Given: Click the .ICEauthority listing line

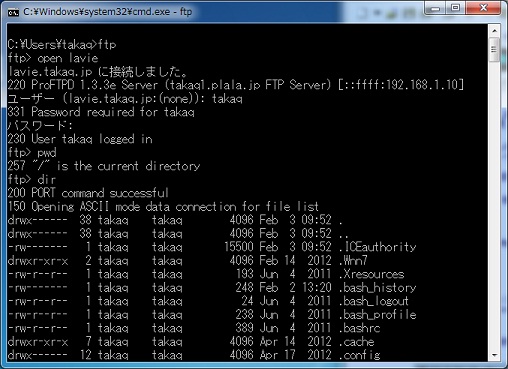Looking at the screenshot, I should point(212,247).
